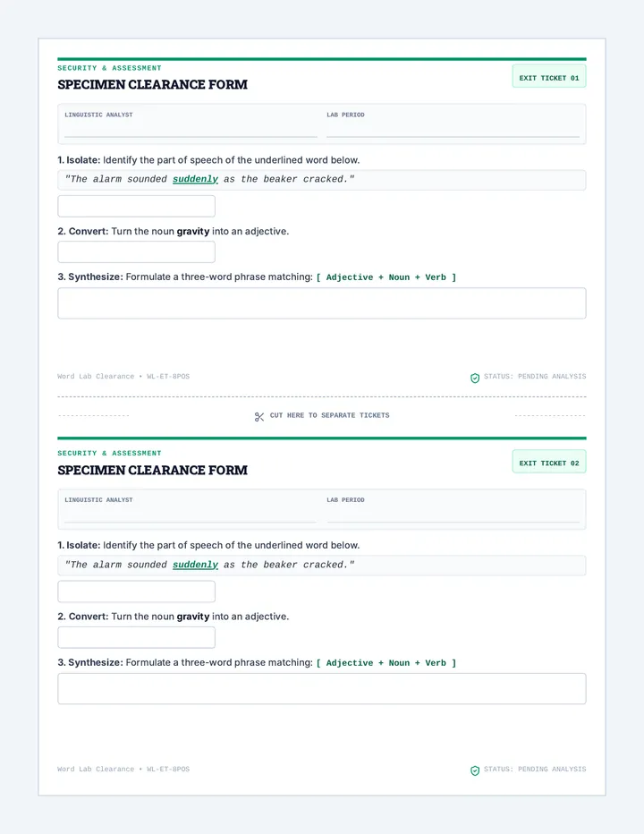Click the Convert answer box on ticket 02

pyautogui.click(x=137, y=637)
